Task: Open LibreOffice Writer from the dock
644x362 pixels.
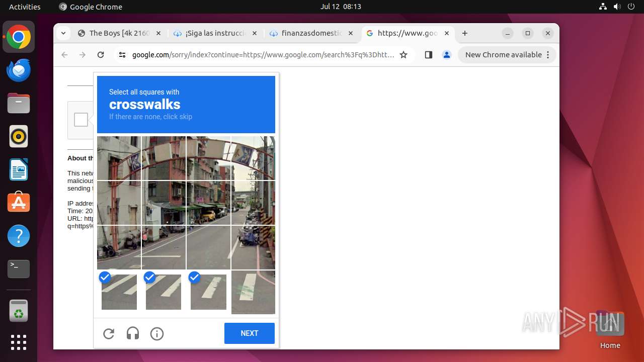Action: [19, 169]
